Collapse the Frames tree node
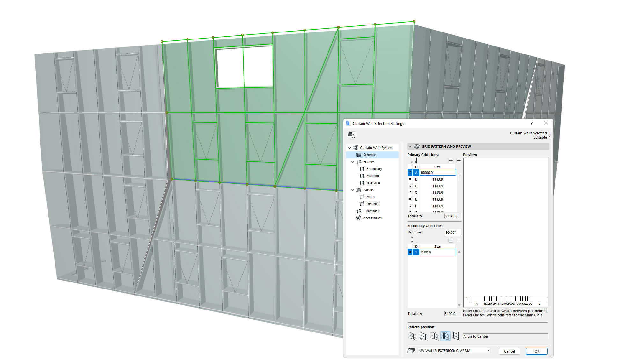 pyautogui.click(x=353, y=162)
